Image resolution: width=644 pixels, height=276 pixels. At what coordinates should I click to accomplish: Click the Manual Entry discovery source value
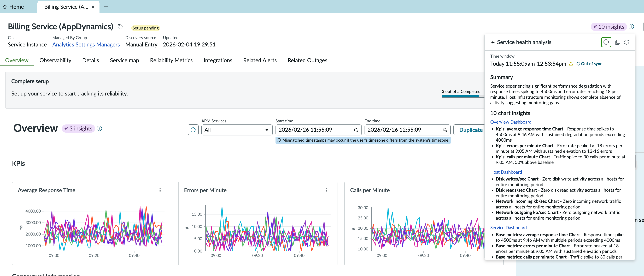(x=141, y=44)
